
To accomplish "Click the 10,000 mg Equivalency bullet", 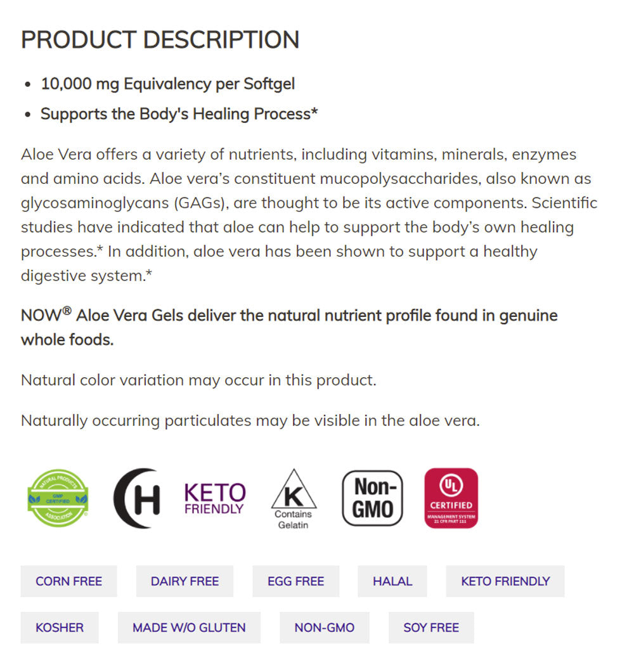I will click(168, 84).
